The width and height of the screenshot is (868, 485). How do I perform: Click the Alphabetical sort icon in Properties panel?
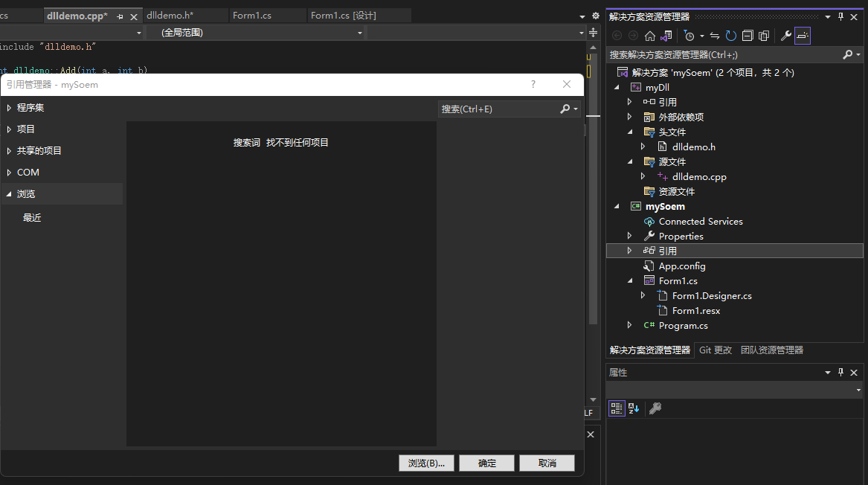pos(634,408)
